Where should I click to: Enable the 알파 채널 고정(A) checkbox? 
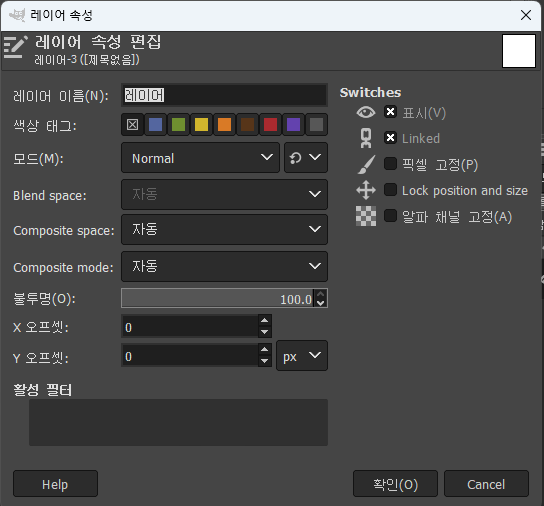[390, 216]
